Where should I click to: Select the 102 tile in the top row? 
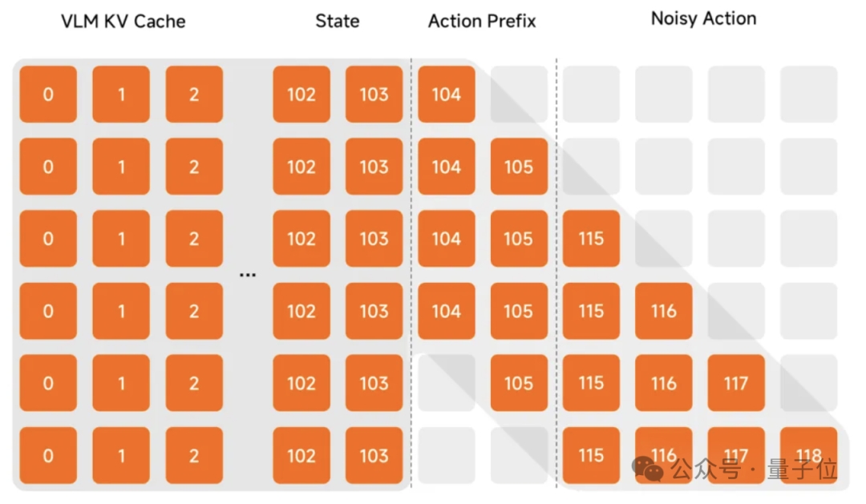(x=301, y=95)
